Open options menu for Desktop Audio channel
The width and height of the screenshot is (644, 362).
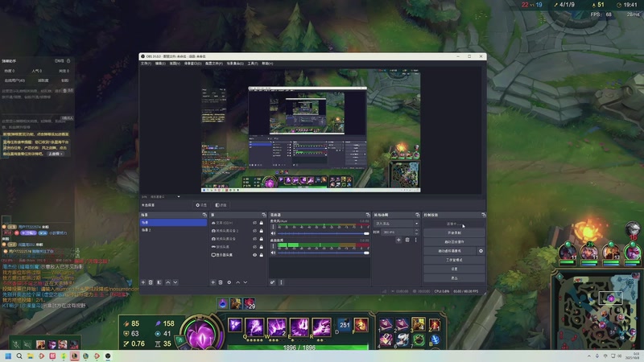[273, 246]
